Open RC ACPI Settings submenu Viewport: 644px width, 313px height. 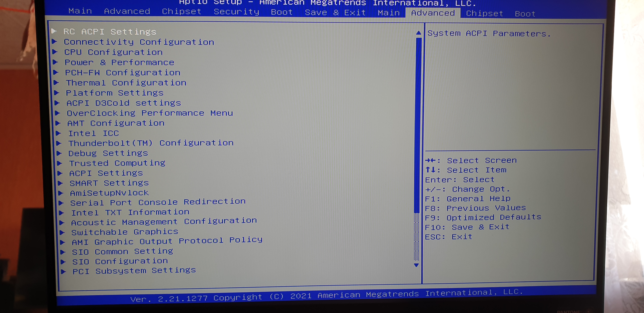tap(110, 32)
